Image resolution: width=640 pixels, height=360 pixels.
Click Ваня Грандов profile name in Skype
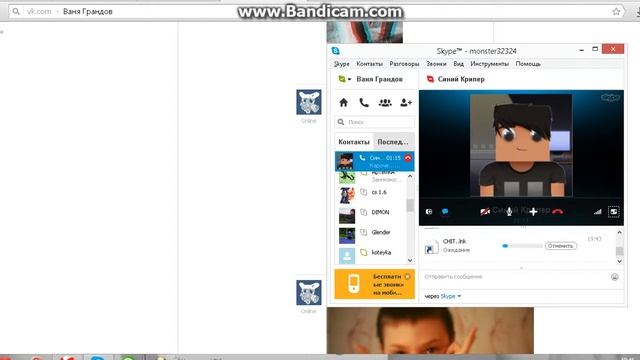click(x=379, y=79)
